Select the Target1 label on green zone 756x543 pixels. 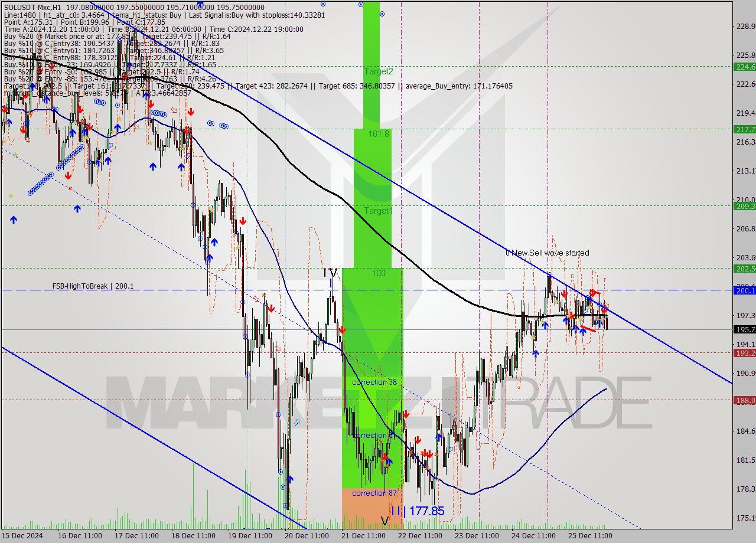coord(378,211)
